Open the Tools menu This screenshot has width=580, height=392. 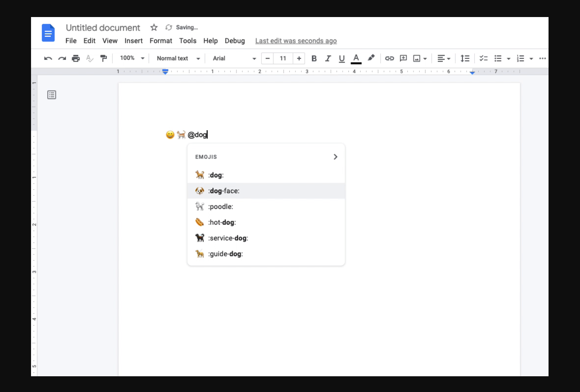[x=188, y=41]
